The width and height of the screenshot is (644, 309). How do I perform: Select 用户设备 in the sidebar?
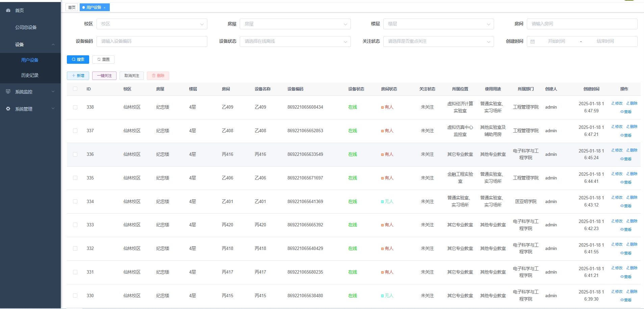[x=30, y=60]
